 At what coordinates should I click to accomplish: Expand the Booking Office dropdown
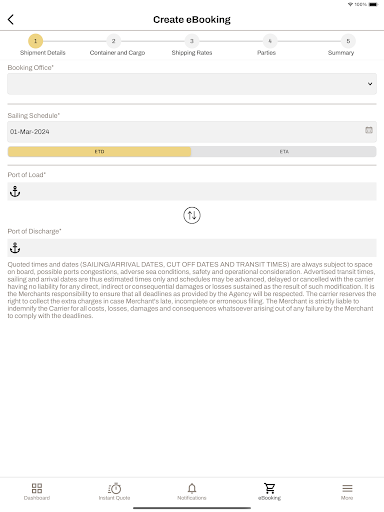click(x=192, y=84)
